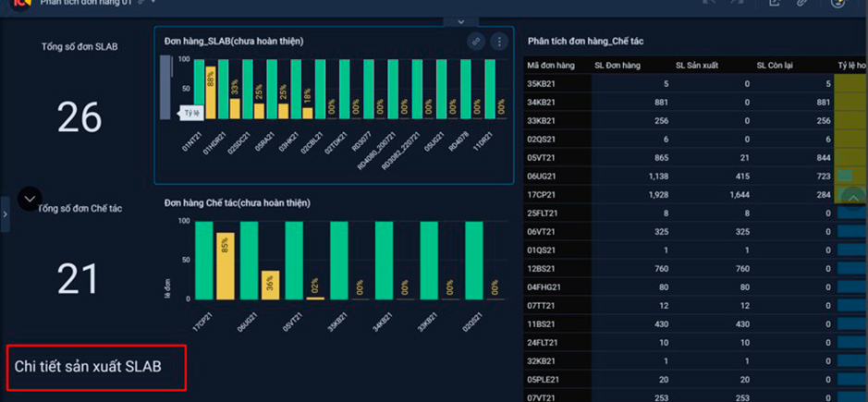This screenshot has width=868, height=402.
Task: Click the ratio progress bar in the 06UG21 row
Action: pyautogui.click(x=845, y=177)
